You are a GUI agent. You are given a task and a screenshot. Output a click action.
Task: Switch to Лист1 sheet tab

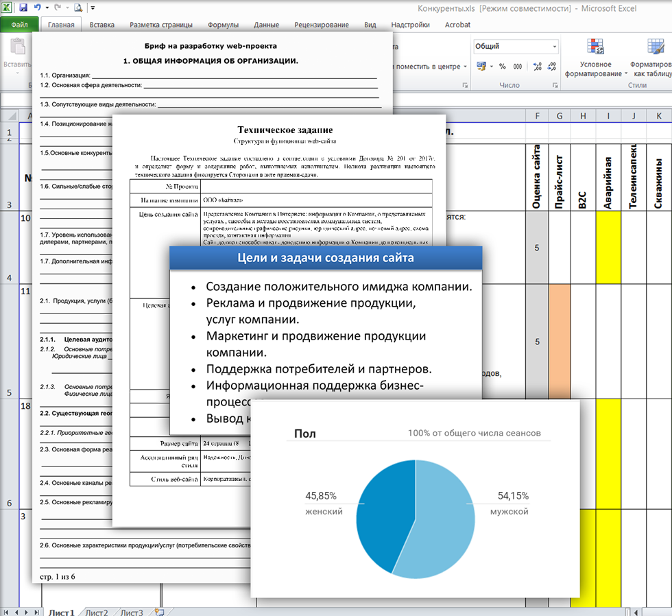[61, 612]
